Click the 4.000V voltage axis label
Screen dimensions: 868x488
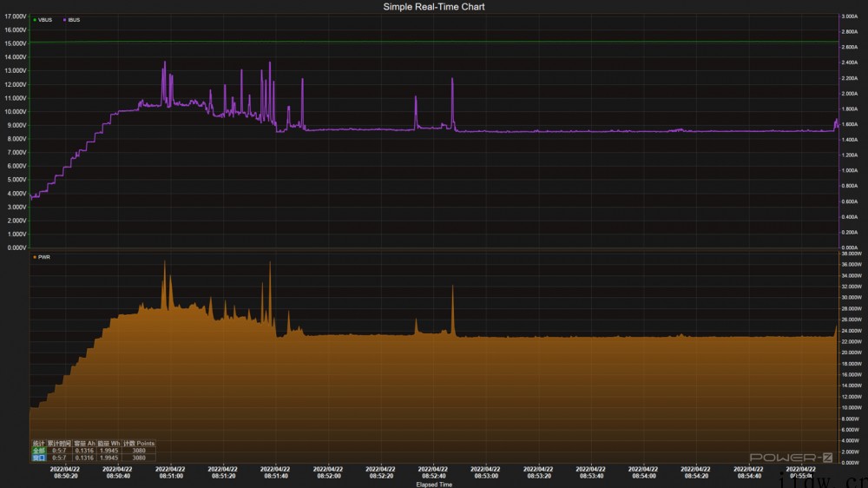tap(16, 194)
